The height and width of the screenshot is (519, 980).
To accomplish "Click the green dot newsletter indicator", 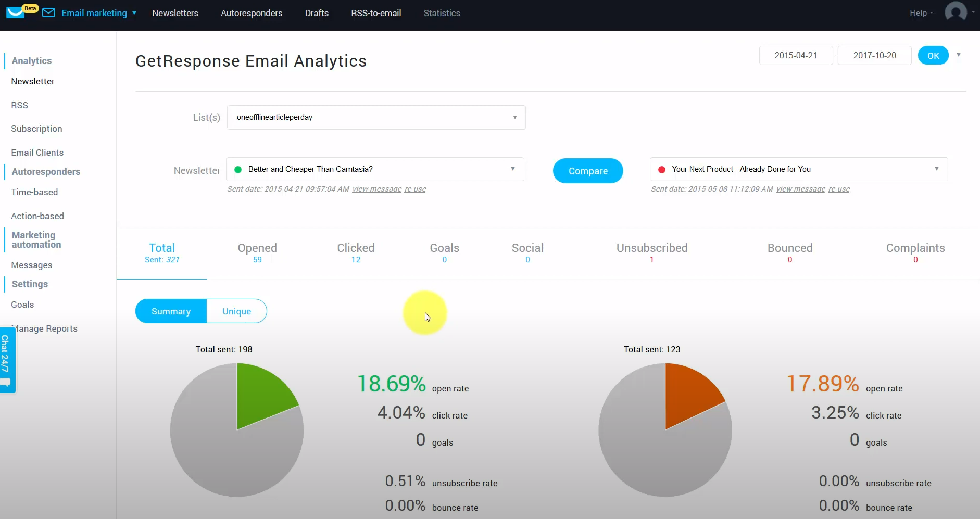I will coord(238,170).
